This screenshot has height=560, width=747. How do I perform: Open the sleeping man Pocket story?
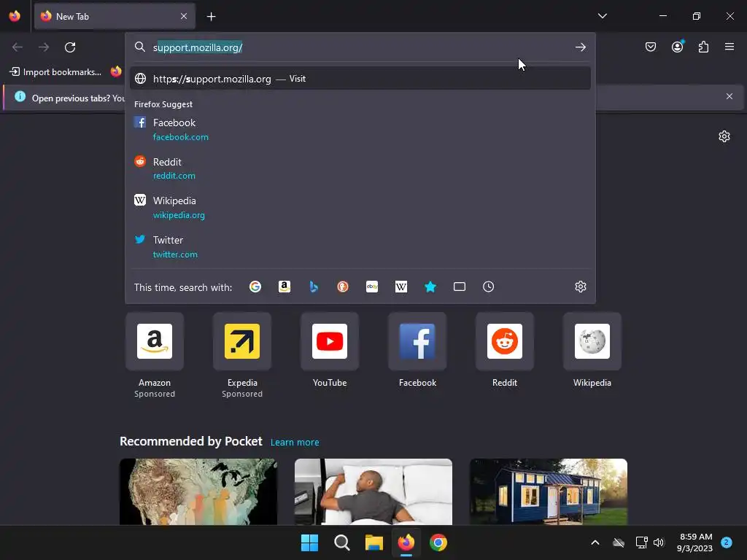point(373,491)
